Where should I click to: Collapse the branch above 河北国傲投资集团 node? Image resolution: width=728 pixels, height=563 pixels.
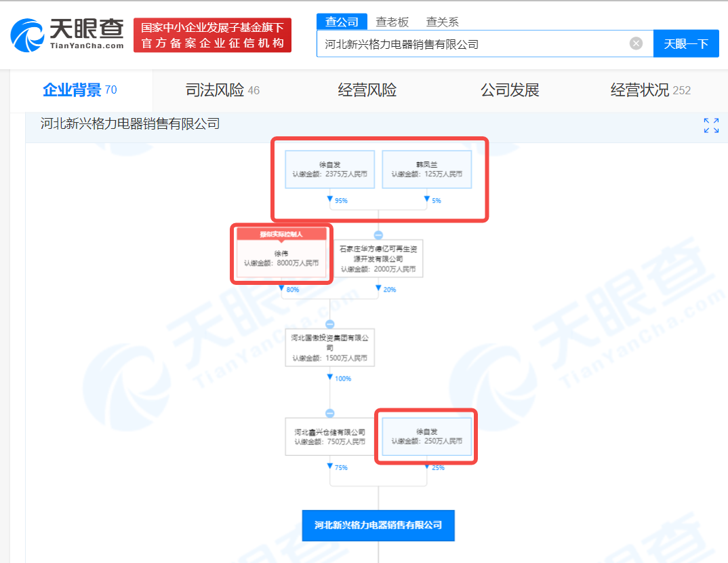(330, 324)
